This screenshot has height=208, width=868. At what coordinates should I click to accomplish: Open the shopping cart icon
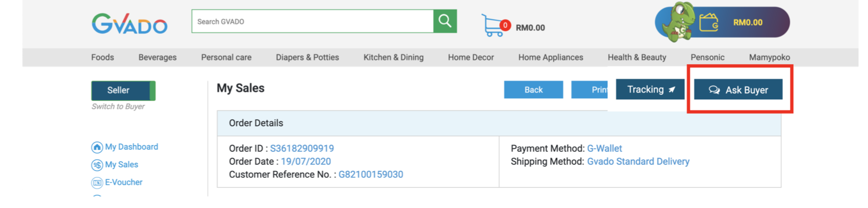pos(493,26)
